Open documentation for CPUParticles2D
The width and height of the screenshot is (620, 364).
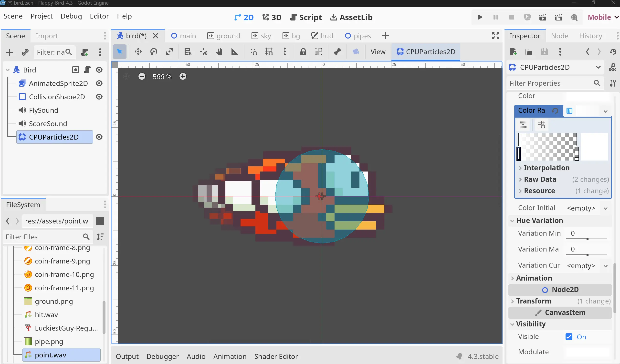pyautogui.click(x=612, y=67)
